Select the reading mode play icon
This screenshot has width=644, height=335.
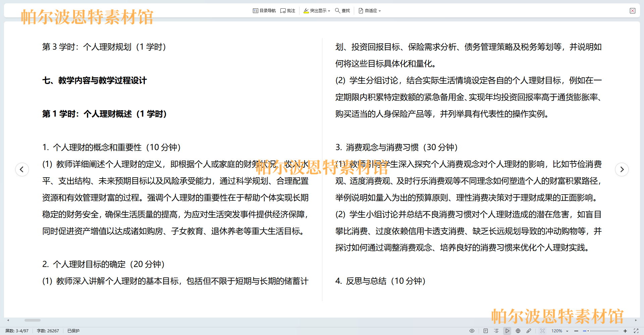coord(507,331)
